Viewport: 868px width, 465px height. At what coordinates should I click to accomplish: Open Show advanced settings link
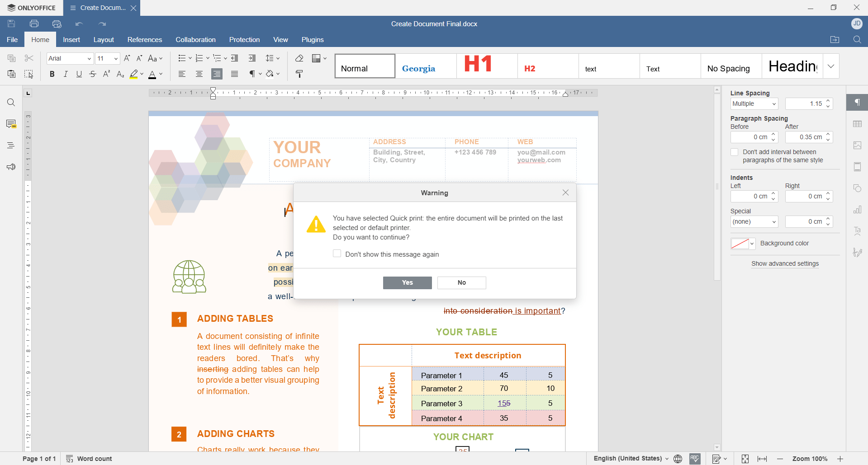click(x=785, y=263)
